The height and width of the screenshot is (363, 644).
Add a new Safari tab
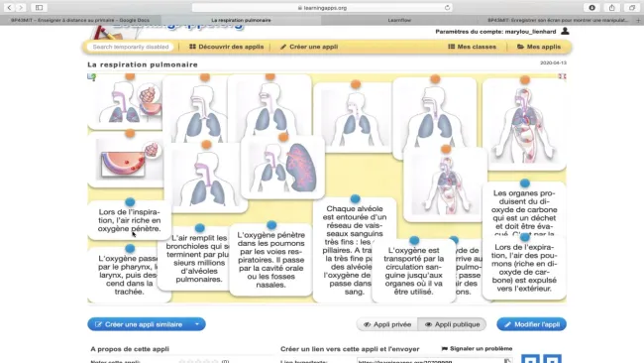(638, 20)
